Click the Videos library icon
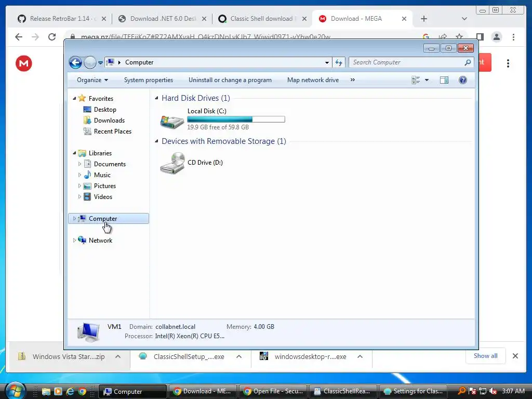532x399 pixels. (x=87, y=197)
